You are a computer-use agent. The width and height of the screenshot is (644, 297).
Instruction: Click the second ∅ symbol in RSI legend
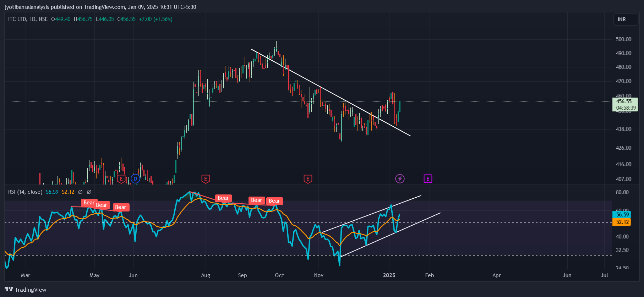coord(89,192)
